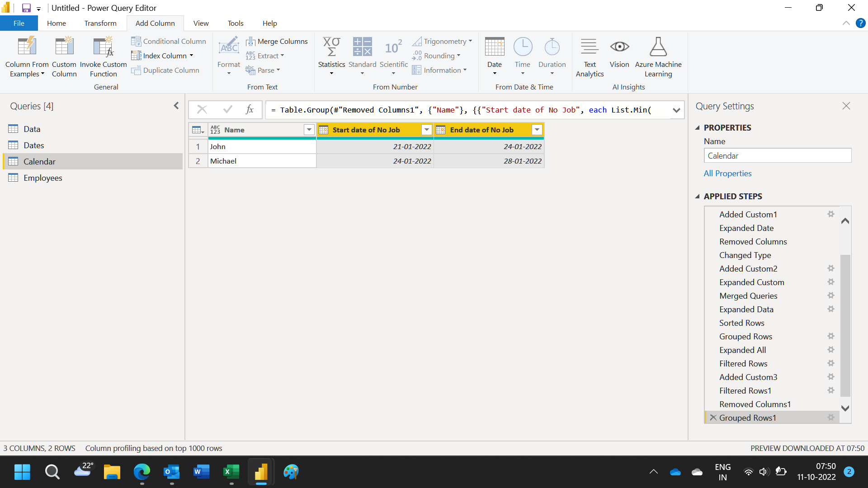Viewport: 868px width, 488px height.
Task: Open Microsoft Edge from the taskbar
Action: 142,472
